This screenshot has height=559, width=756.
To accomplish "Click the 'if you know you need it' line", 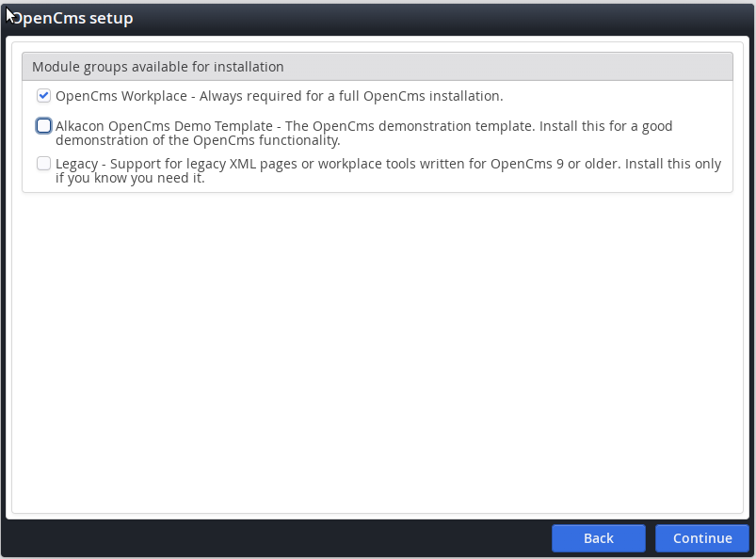I will 130,178.
